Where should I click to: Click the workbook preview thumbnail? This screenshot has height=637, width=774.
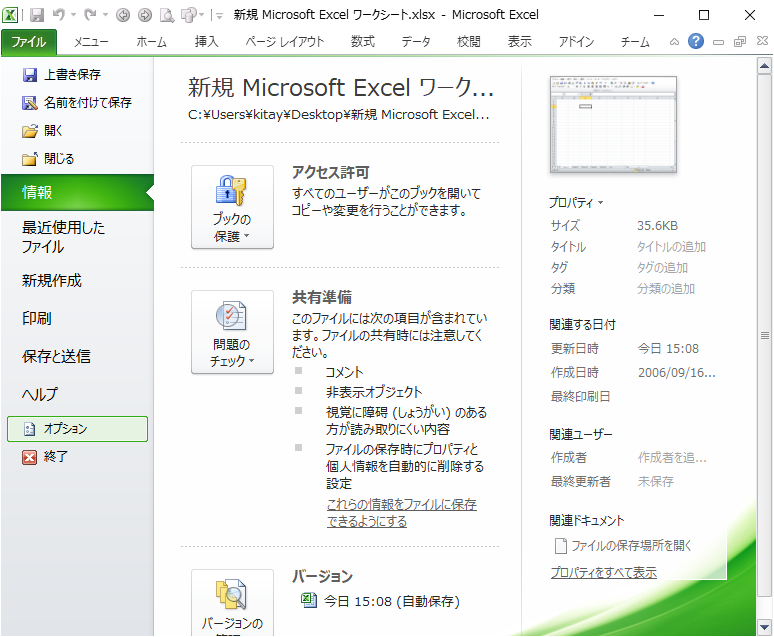coord(613,124)
